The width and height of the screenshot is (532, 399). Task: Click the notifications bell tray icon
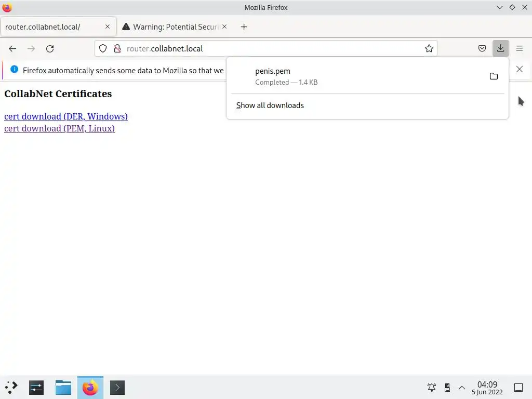pos(432,388)
